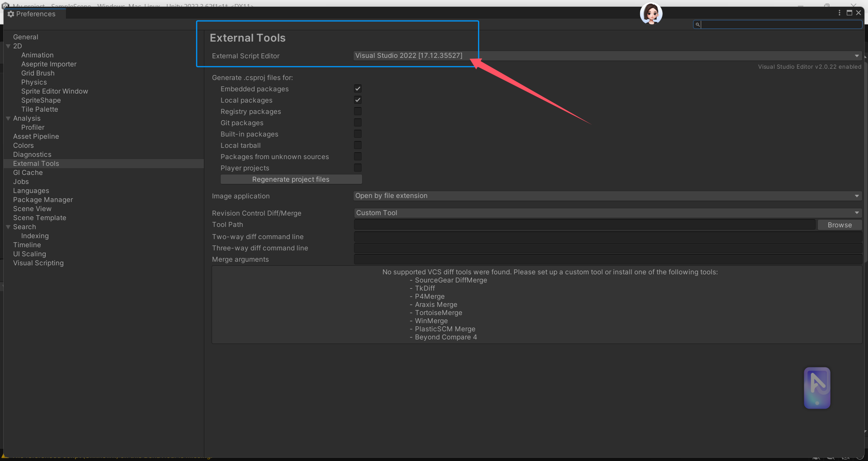Viewport: 868px width, 461px height.
Task: Select Visual Scripting settings
Action: coord(38,263)
